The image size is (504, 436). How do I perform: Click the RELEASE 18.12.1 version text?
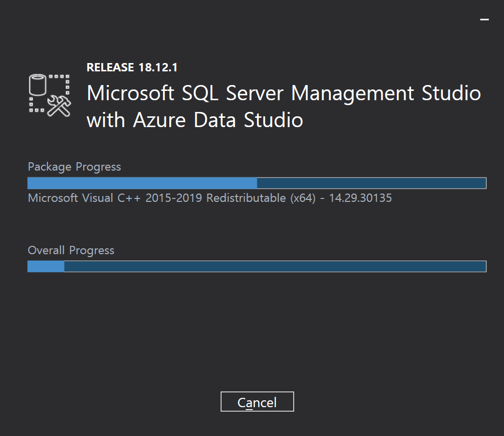coord(132,67)
